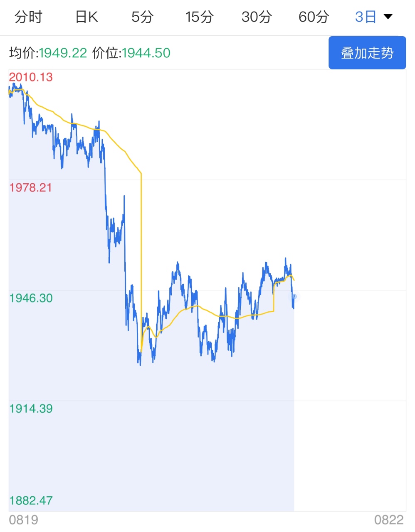The height and width of the screenshot is (532, 415).
Task: Choose the 60分 interval tab
Action: pyautogui.click(x=314, y=17)
